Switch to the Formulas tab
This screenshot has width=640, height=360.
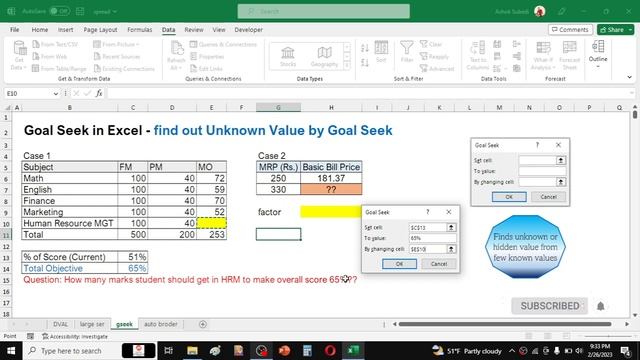(140, 30)
